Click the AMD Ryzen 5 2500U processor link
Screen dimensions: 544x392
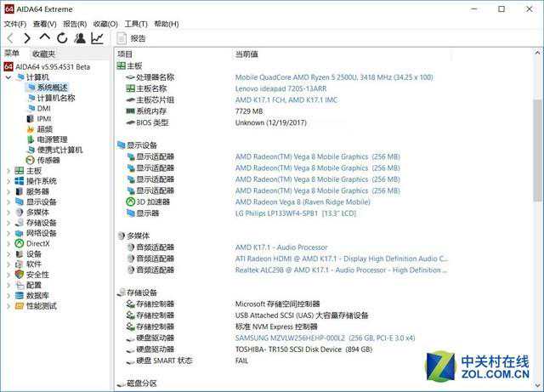[333, 77]
